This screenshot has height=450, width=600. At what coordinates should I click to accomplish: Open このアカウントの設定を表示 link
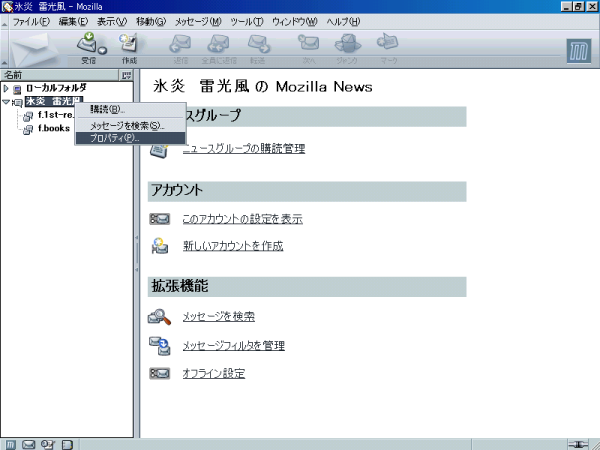243,219
